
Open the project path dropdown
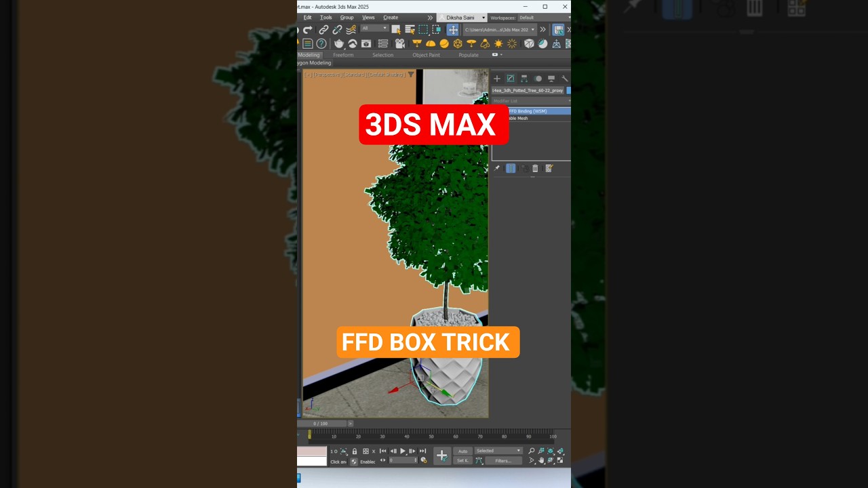pos(500,30)
